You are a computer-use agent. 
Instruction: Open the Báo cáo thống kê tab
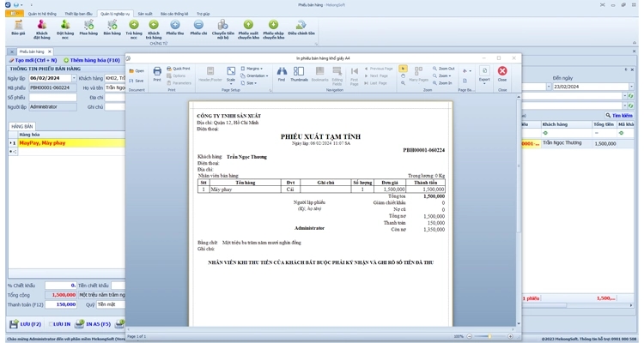175,14
